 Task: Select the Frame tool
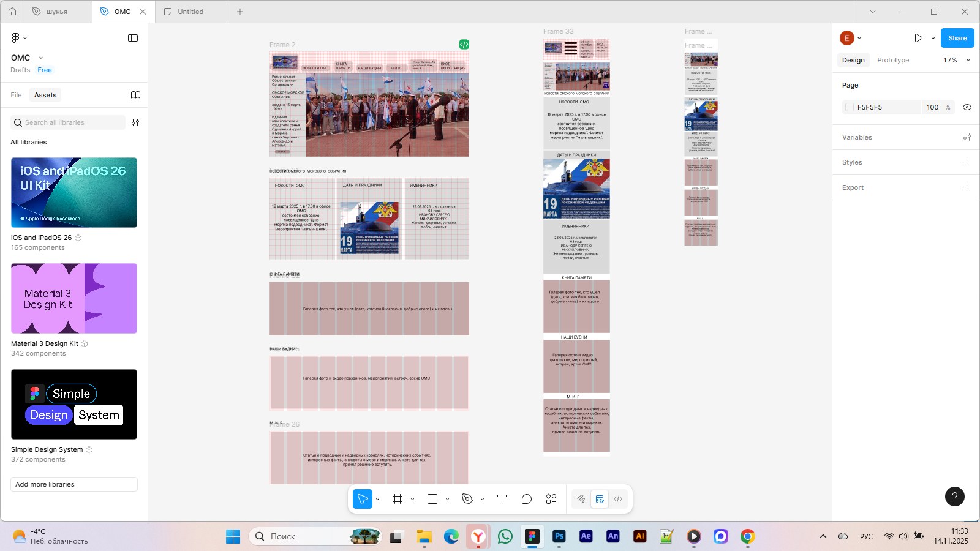click(x=398, y=499)
